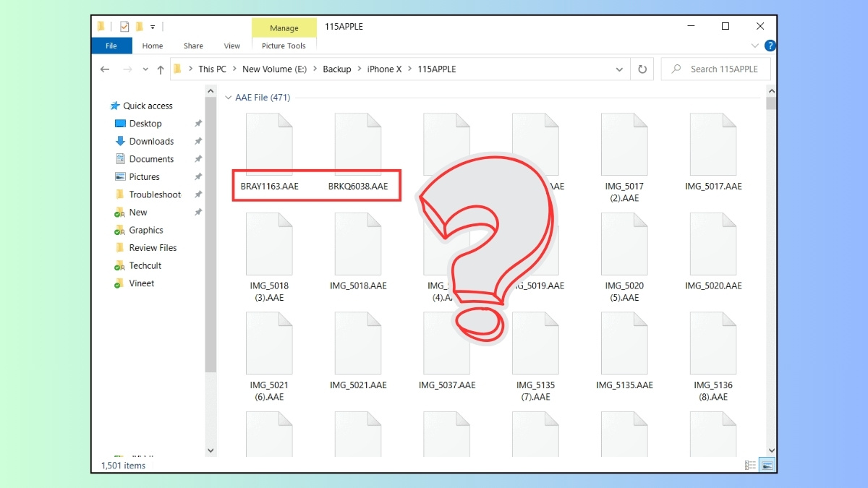Image resolution: width=868 pixels, height=488 pixels.
Task: Unpin Desktop from Quick access
Action: (198, 124)
